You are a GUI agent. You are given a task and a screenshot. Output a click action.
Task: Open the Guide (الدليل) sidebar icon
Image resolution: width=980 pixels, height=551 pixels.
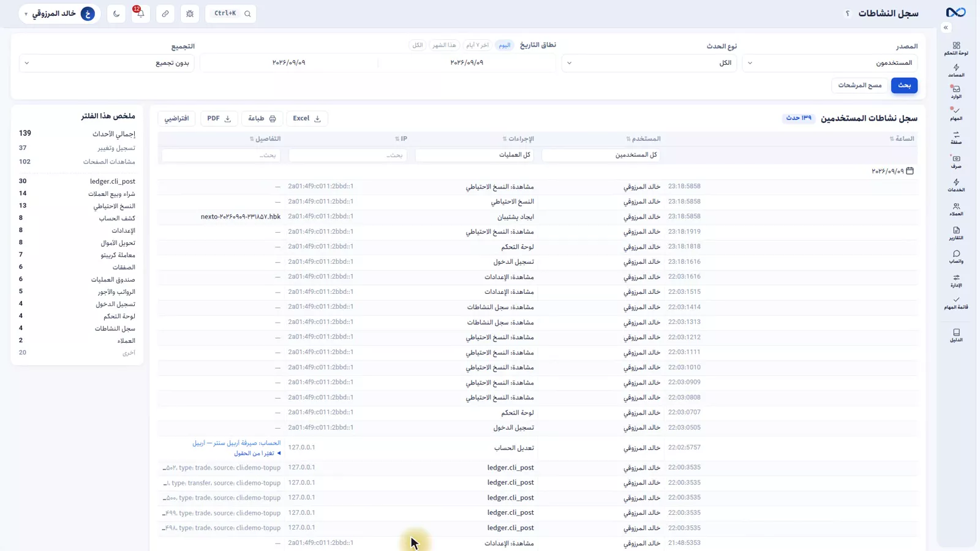point(956,335)
